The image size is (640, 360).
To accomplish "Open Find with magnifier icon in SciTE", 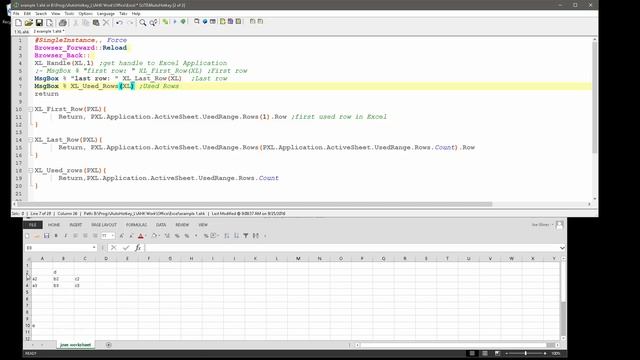I will point(142,22).
